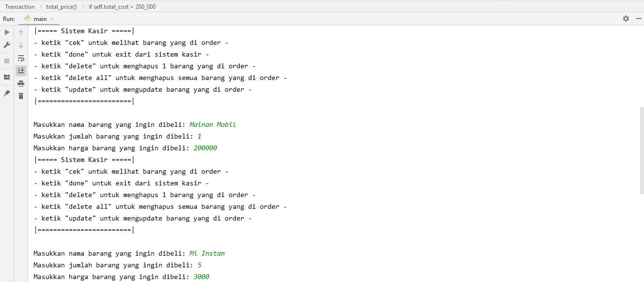Hide the Run tool window with the minus icon
Screen dimensions: 644x282
point(638,19)
